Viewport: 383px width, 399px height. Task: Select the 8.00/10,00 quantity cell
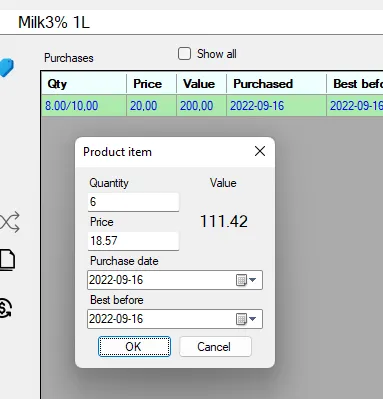[x=84, y=106]
